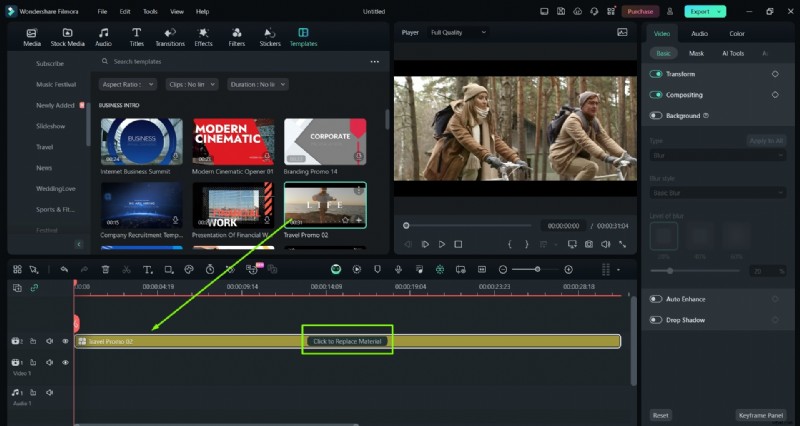Enable the Drop Shadow switch

656,320
